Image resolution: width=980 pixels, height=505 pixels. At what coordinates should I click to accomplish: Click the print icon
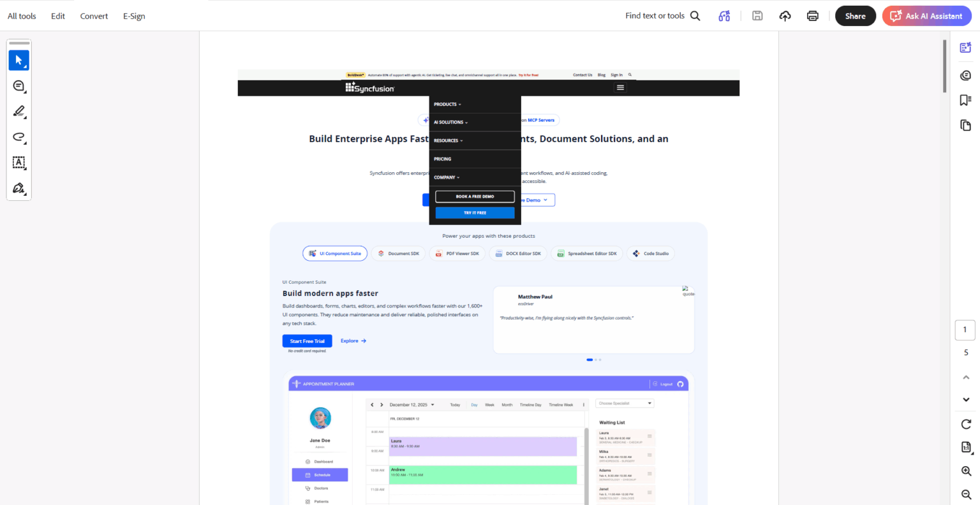[x=812, y=16]
